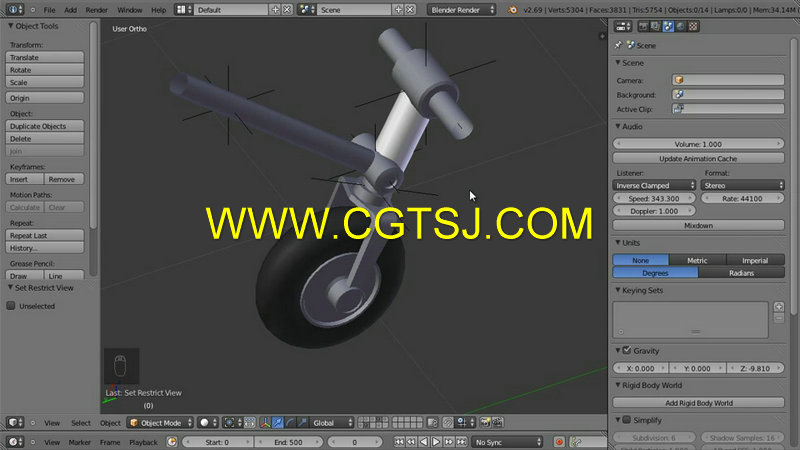Open the No Sync dropdown
The width and height of the screenshot is (800, 450).
click(x=507, y=442)
